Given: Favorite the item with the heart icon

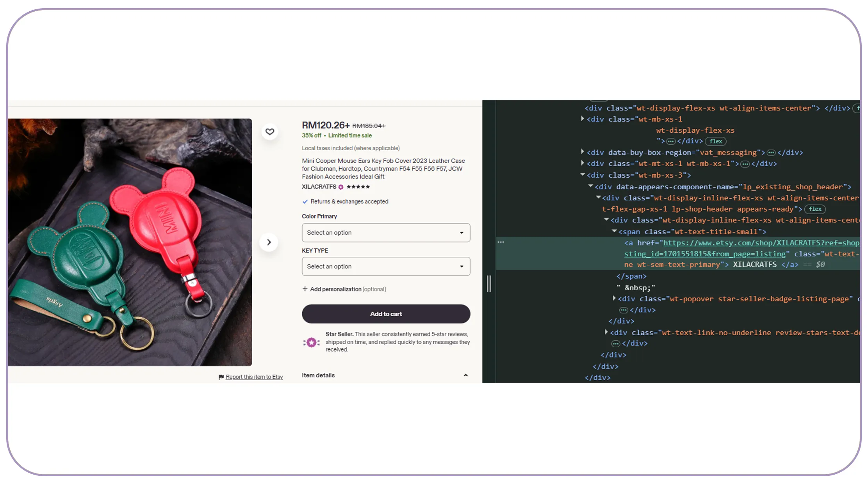Looking at the screenshot, I should click(269, 132).
